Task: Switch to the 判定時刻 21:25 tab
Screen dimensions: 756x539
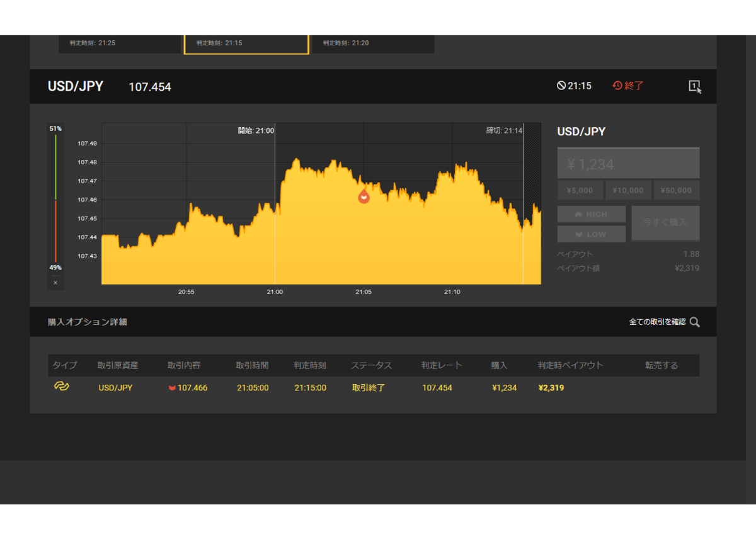Action: [120, 43]
